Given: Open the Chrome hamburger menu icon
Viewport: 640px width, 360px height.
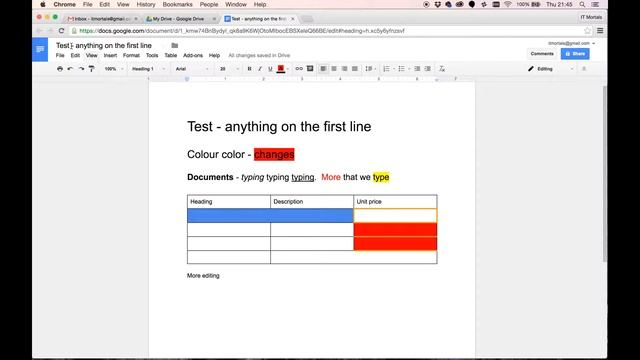Looking at the screenshot, I should pos(600,31).
